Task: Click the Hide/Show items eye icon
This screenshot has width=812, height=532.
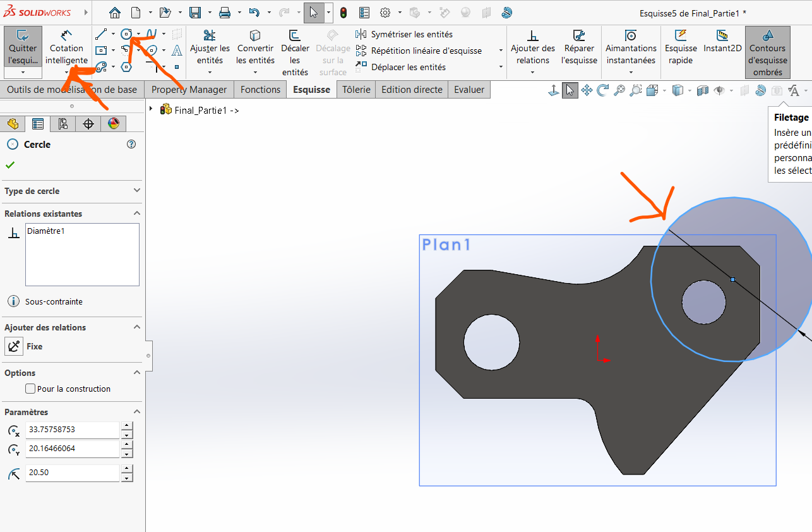Action: pos(719,90)
